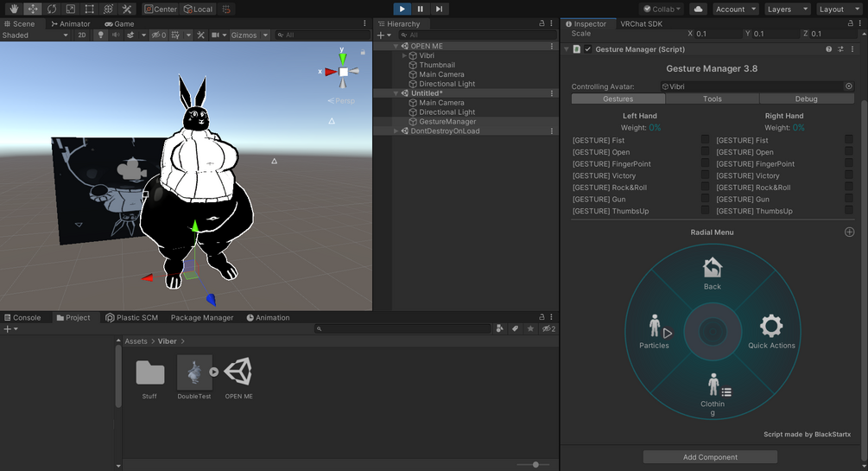Check right hand ThumbsUp gesture
This screenshot has width=868, height=471.
point(849,210)
